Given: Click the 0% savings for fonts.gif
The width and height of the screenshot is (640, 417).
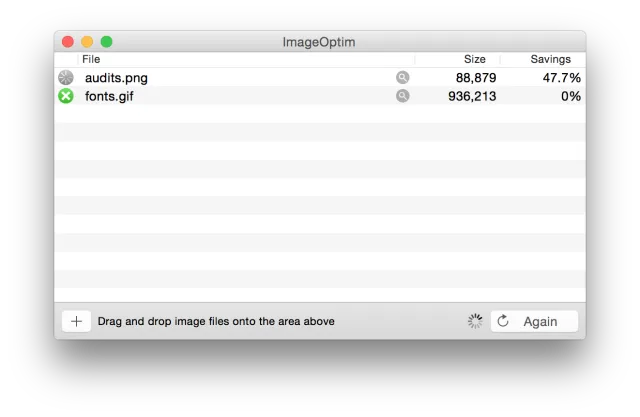Looking at the screenshot, I should pyautogui.click(x=570, y=96).
